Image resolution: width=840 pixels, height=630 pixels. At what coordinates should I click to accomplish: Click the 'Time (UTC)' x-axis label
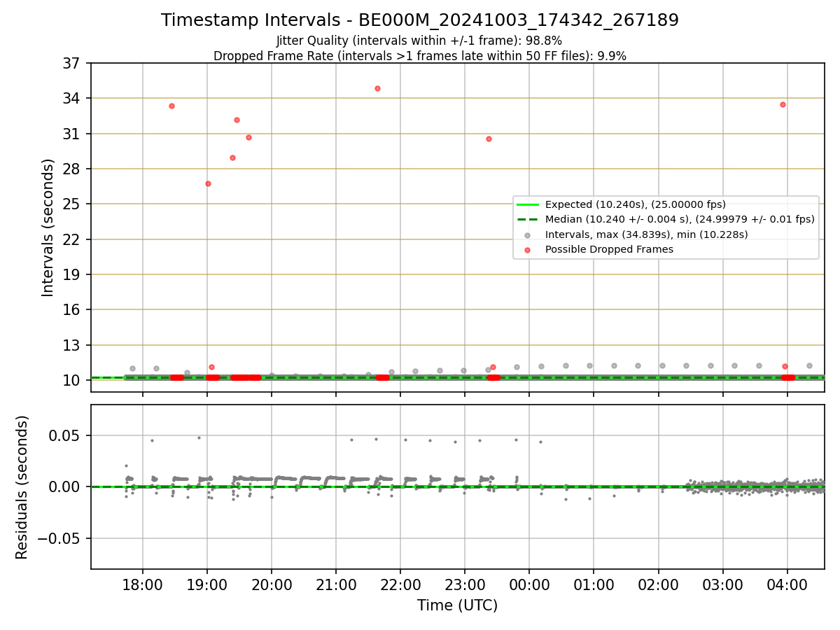click(x=457, y=605)
